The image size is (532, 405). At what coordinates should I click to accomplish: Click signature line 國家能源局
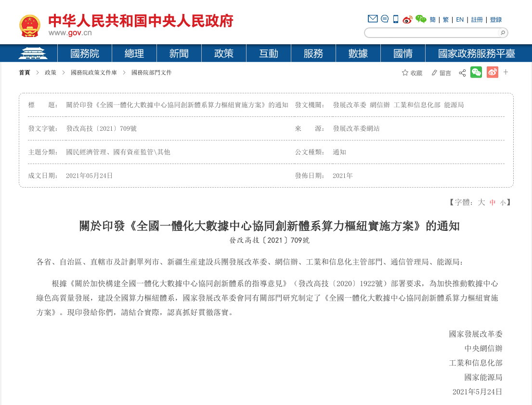tap(483, 377)
